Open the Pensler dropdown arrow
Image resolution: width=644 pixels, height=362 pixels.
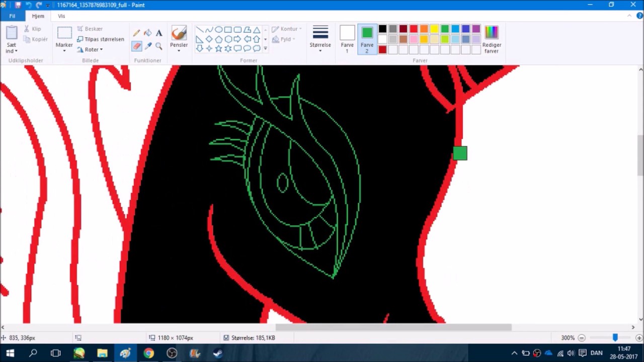[179, 51]
